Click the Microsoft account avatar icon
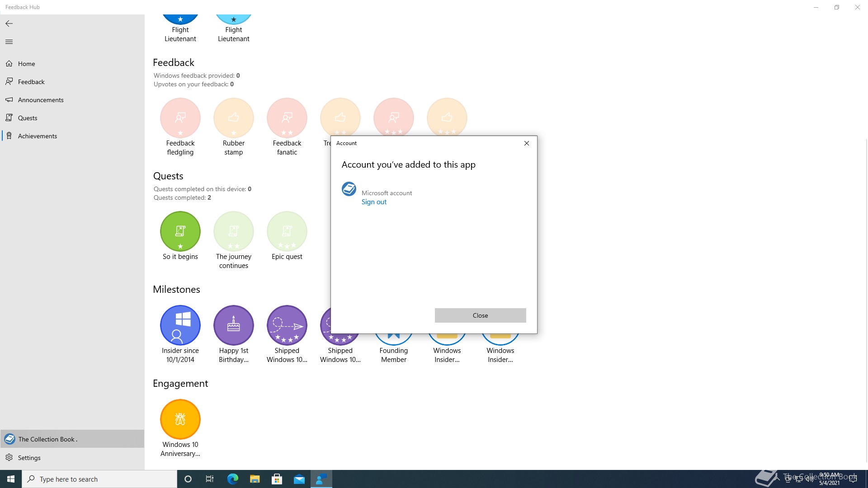Screen dimensions: 868x488 click(349, 189)
